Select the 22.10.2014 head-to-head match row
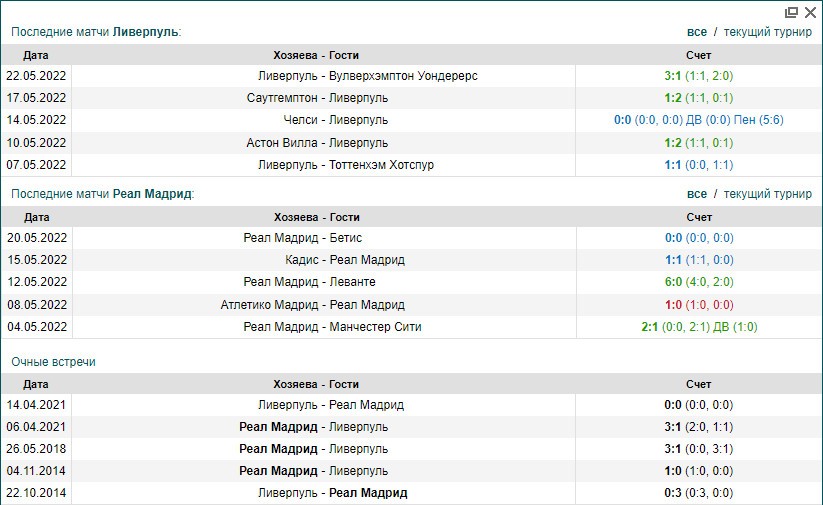 point(332,493)
